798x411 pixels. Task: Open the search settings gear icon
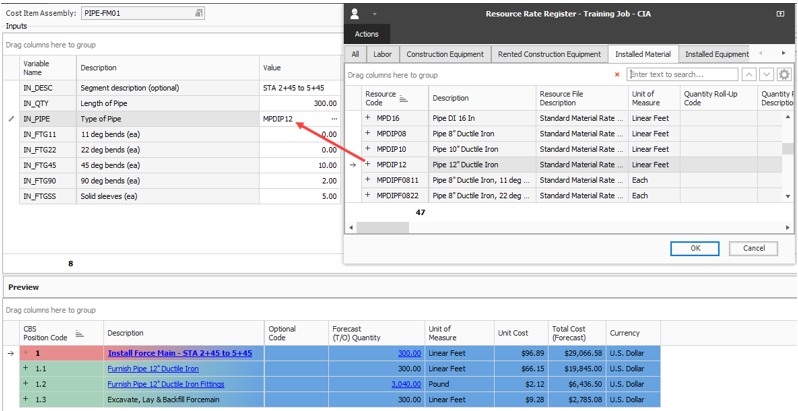784,75
